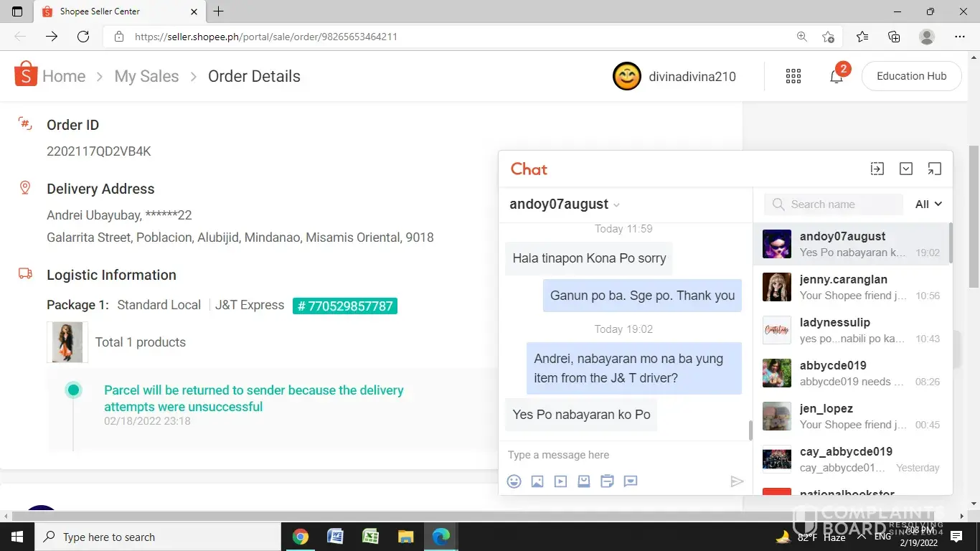Go to My Sales breadcrumb link
Viewport: 980px width, 551px height.
click(146, 76)
